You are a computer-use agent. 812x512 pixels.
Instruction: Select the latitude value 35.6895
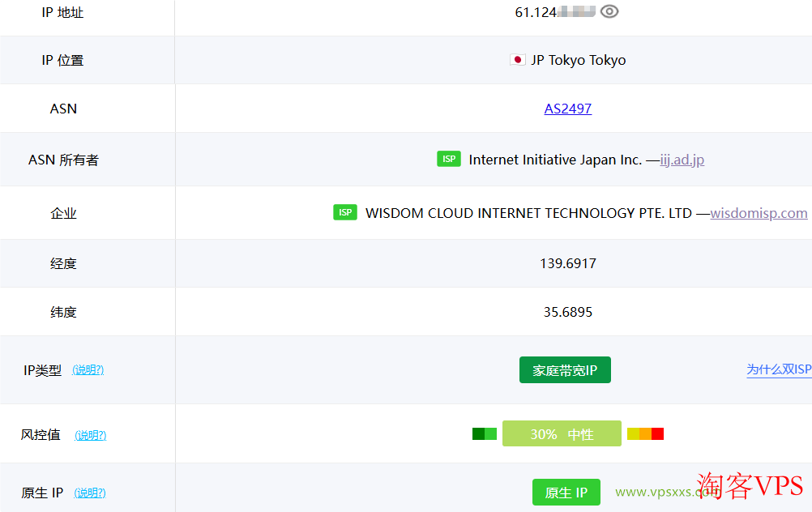click(x=568, y=312)
